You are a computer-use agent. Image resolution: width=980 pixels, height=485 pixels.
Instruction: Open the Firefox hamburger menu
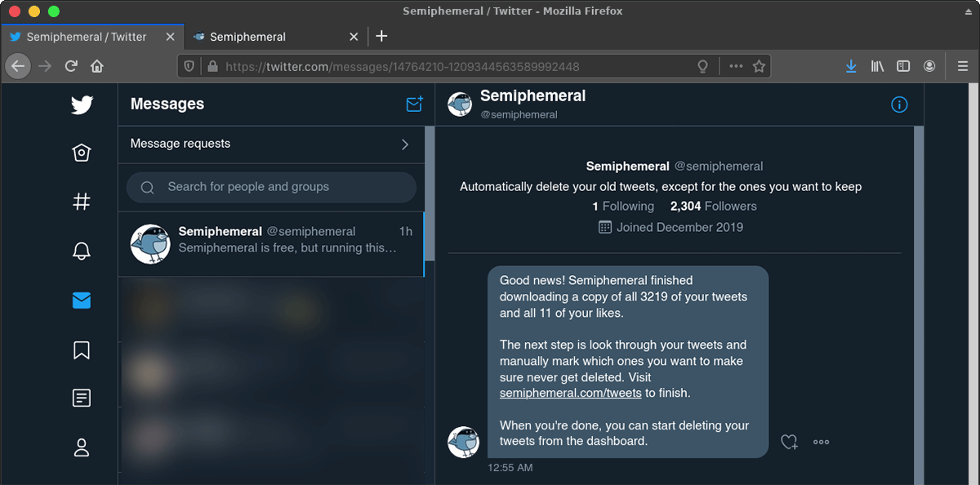(x=963, y=66)
